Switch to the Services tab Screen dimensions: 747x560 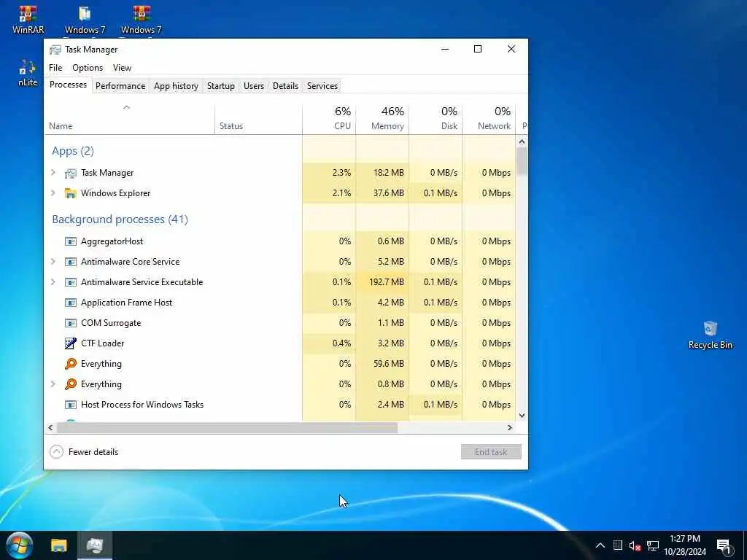coord(322,86)
